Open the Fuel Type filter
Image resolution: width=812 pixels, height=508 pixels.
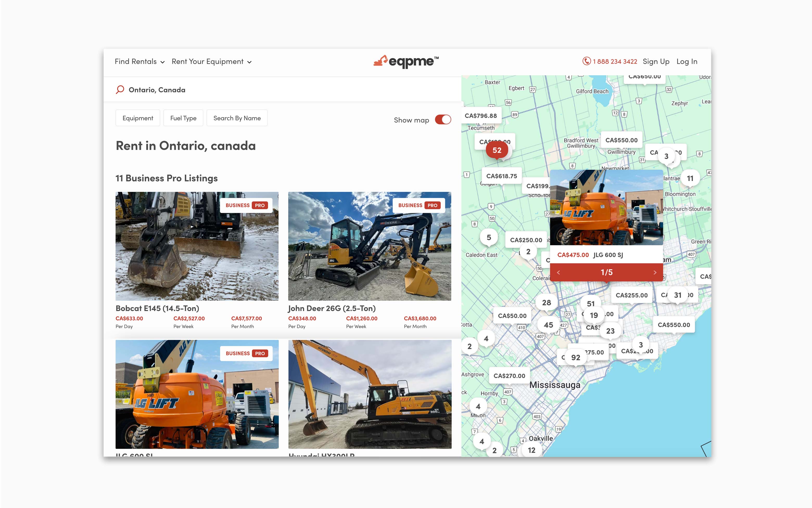pyautogui.click(x=183, y=118)
